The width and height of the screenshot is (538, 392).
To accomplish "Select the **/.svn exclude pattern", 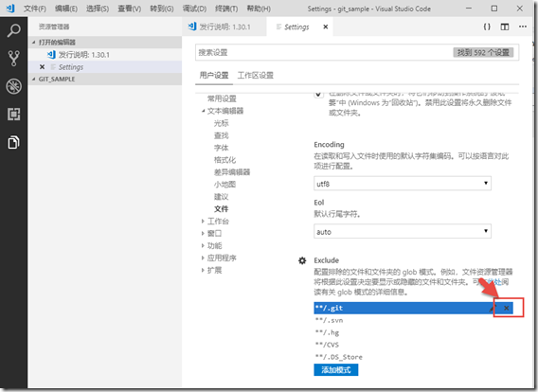I will [x=414, y=320].
